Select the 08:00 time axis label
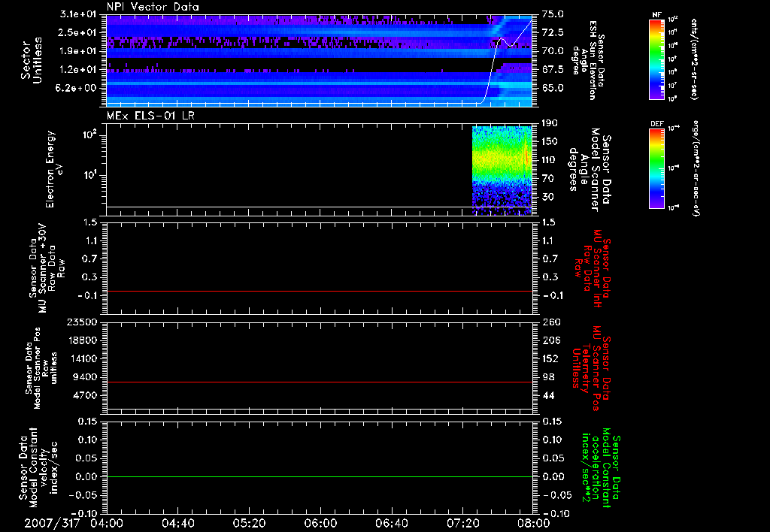The image size is (770, 532). point(532,524)
